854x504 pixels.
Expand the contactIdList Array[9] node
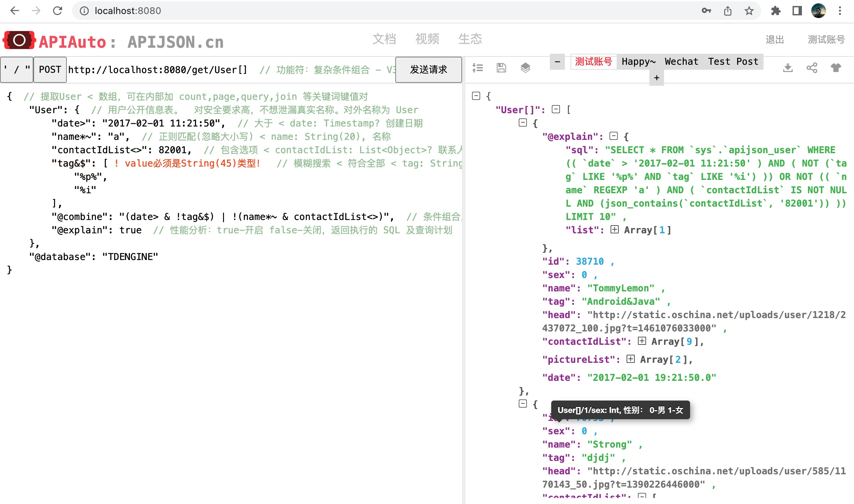[642, 341]
